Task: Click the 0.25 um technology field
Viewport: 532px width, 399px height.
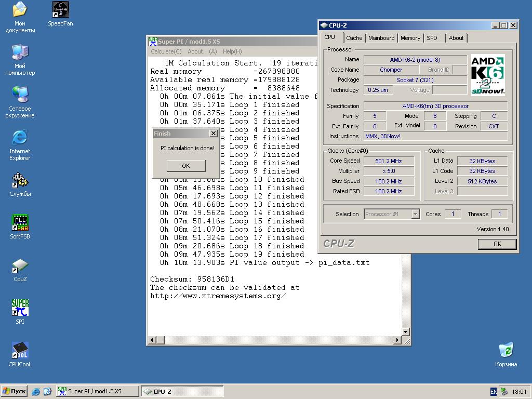Action: 378,90
